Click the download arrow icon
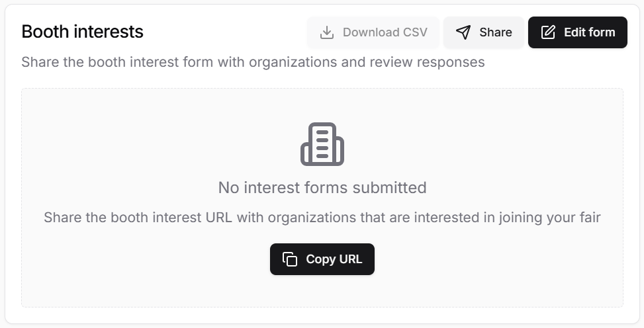 (x=326, y=32)
